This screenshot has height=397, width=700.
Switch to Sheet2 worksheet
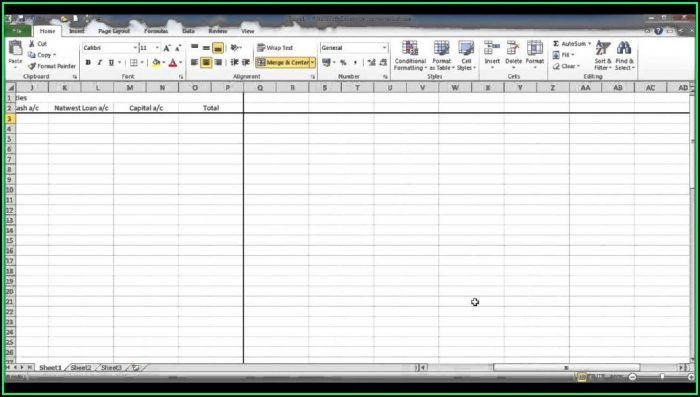coord(81,368)
